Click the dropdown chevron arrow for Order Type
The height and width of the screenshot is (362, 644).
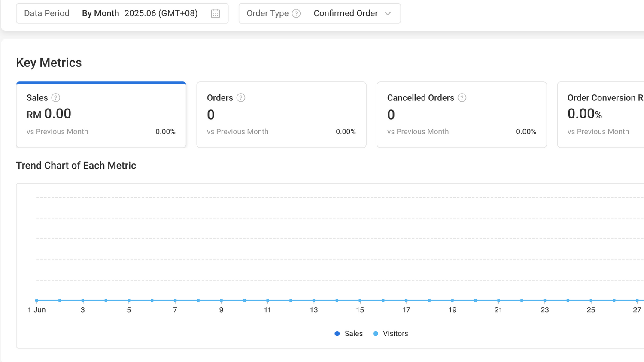pyautogui.click(x=388, y=14)
